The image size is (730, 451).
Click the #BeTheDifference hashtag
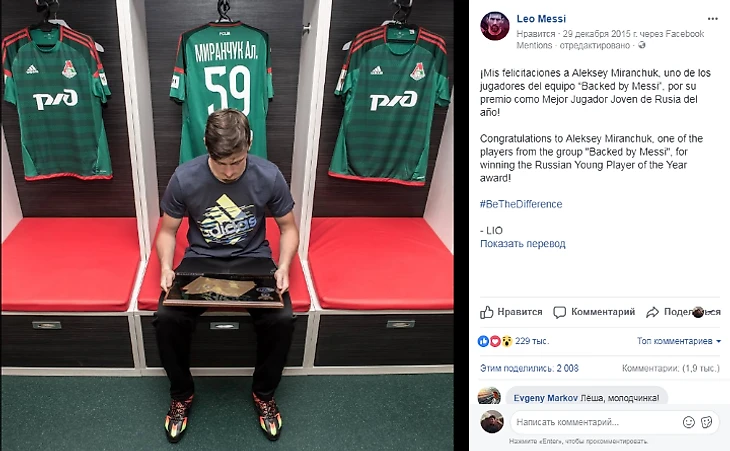pos(521,204)
